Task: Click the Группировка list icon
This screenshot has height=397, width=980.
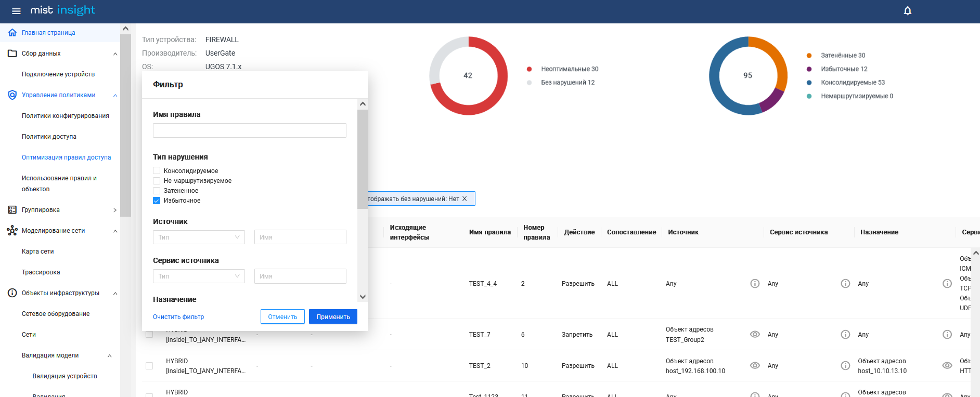Action: [x=12, y=210]
